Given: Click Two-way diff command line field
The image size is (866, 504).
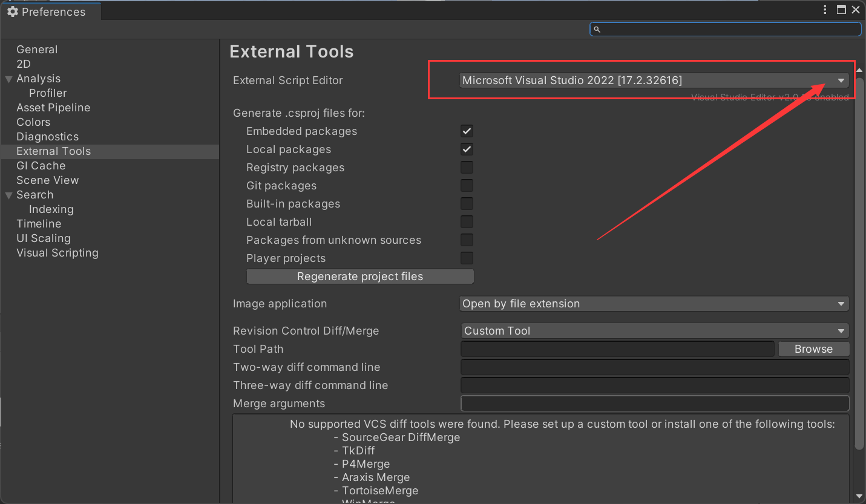Looking at the screenshot, I should 655,367.
